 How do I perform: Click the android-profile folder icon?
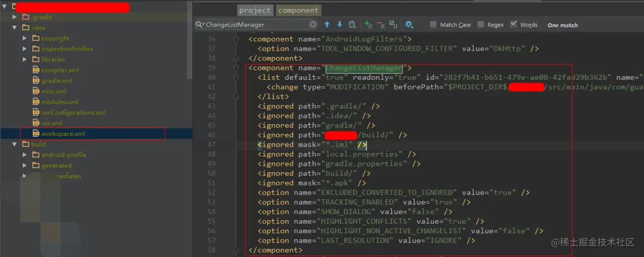(x=36, y=155)
